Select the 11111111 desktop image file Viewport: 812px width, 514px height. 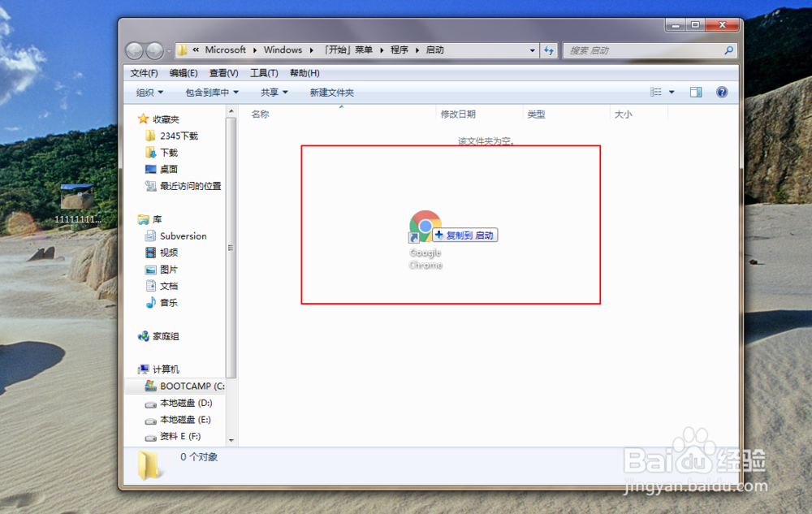coord(77,204)
